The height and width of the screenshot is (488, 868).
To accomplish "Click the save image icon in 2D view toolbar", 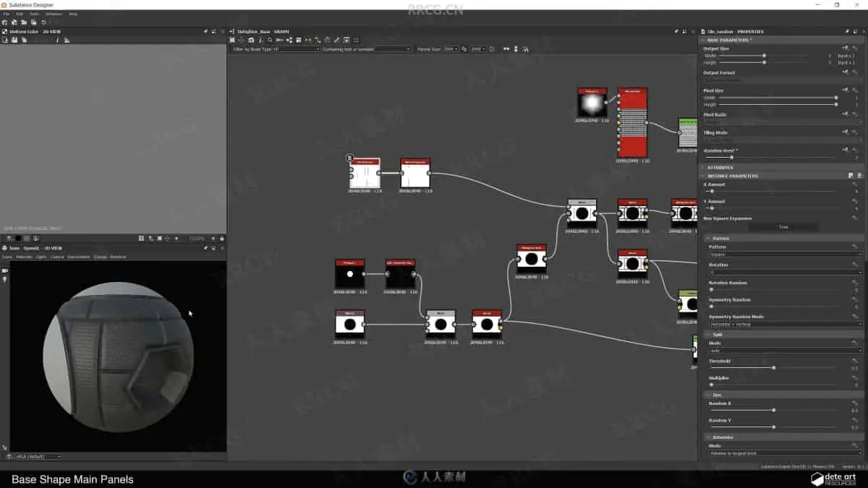I will click(14, 40).
